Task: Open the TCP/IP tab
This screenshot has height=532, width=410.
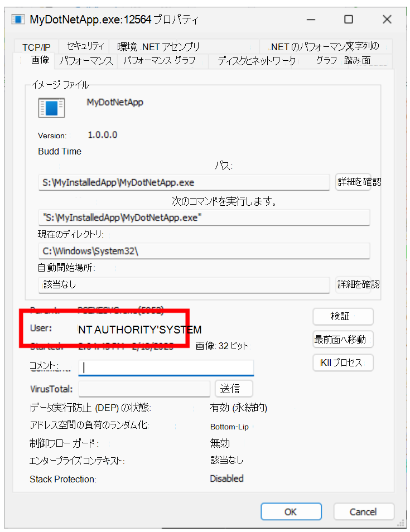Action: coord(36,47)
